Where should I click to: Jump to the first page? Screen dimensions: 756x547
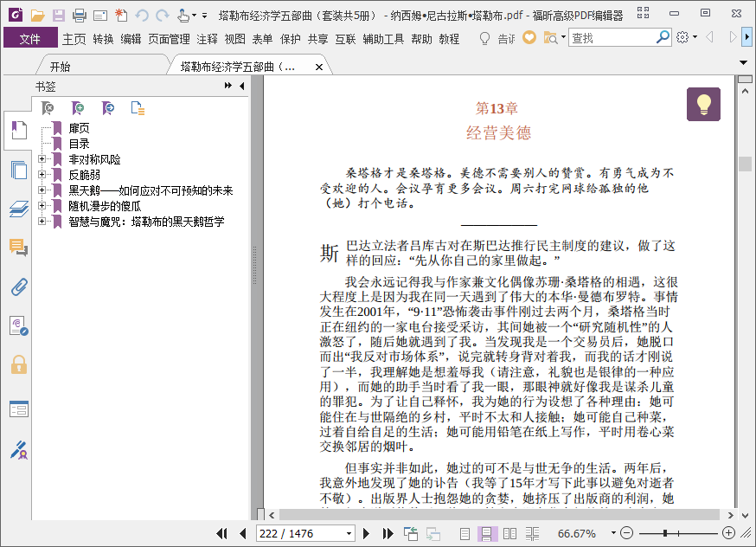pos(221,533)
